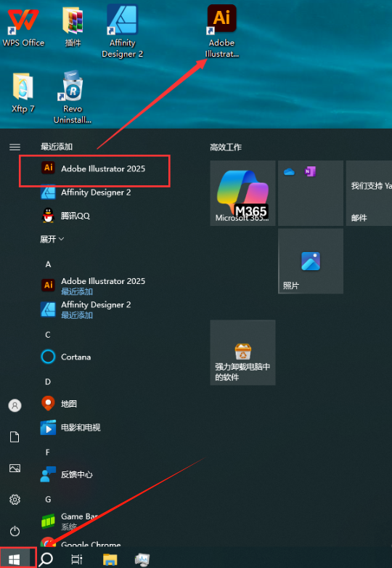Open File Explorer on the taskbar
Viewport: 392px width, 568px height.
pos(110,559)
